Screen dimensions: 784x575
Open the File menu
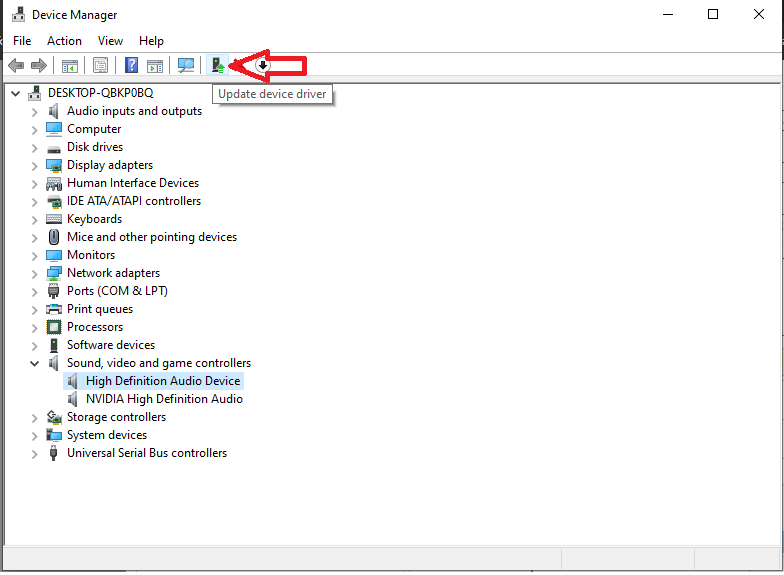pos(22,41)
